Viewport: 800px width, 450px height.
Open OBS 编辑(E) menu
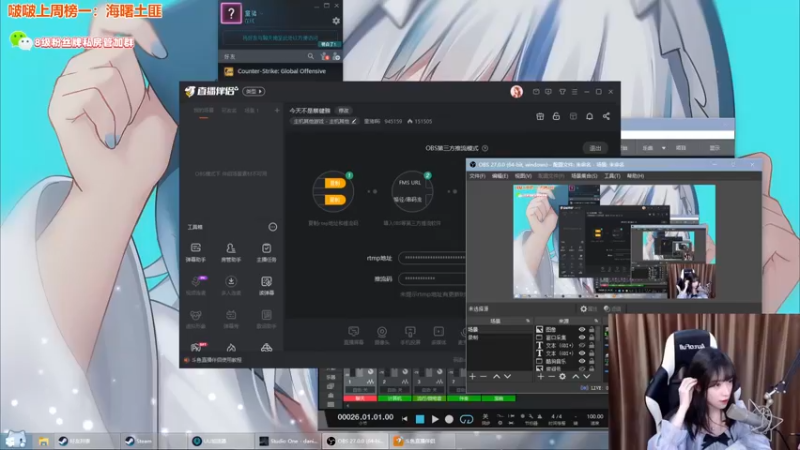point(500,176)
